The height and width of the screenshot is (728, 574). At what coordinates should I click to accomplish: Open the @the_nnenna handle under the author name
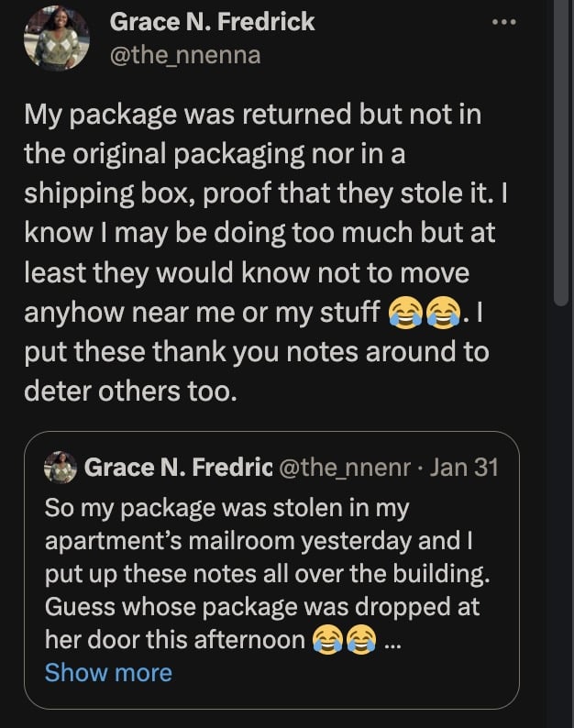tap(184, 55)
